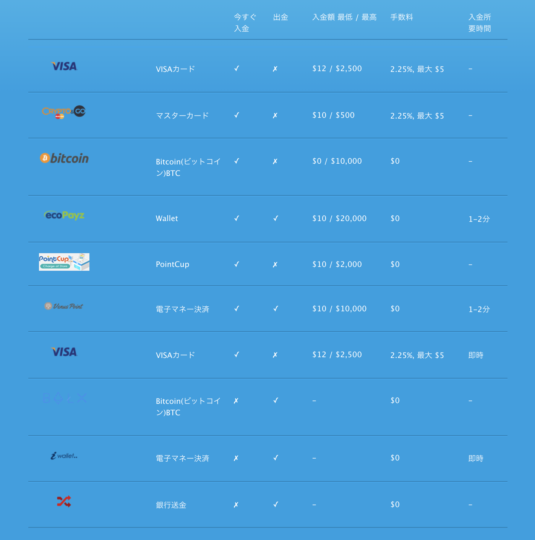Select 電子マネー決済 in the iWallet row
The image size is (535, 540).
coord(182,458)
